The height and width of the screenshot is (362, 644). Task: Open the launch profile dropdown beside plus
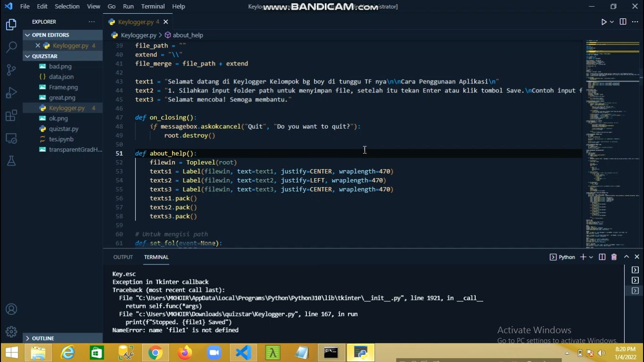591,257
